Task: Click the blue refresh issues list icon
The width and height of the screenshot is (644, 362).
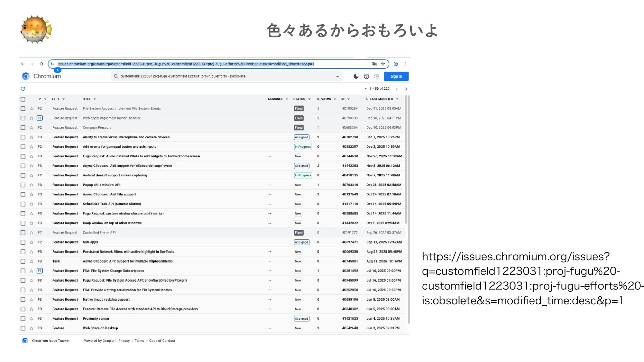Action: [x=23, y=89]
